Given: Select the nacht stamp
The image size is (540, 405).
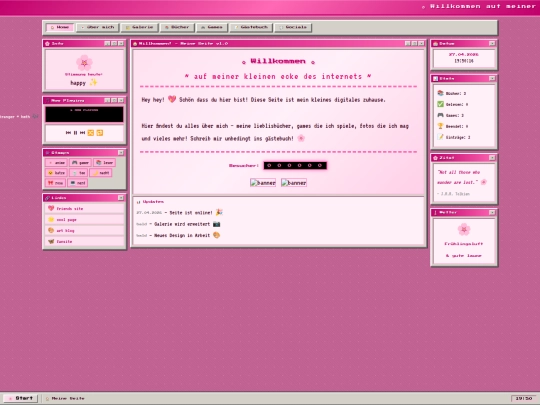Looking at the screenshot, I should coord(101,173).
